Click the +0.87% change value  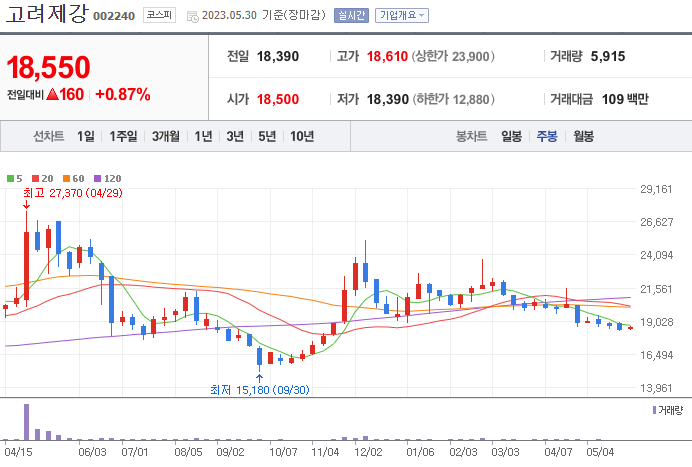123,94
